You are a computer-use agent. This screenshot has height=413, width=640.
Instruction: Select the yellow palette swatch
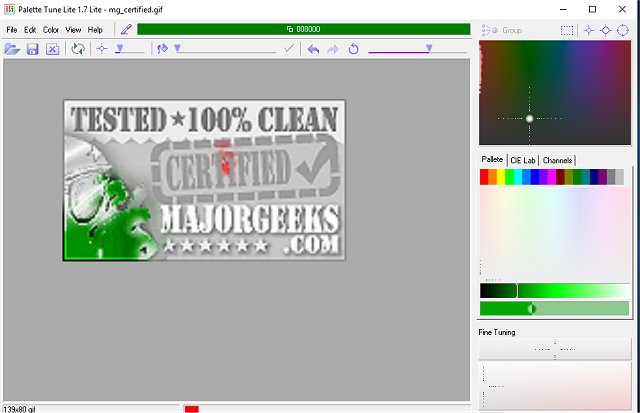click(501, 177)
